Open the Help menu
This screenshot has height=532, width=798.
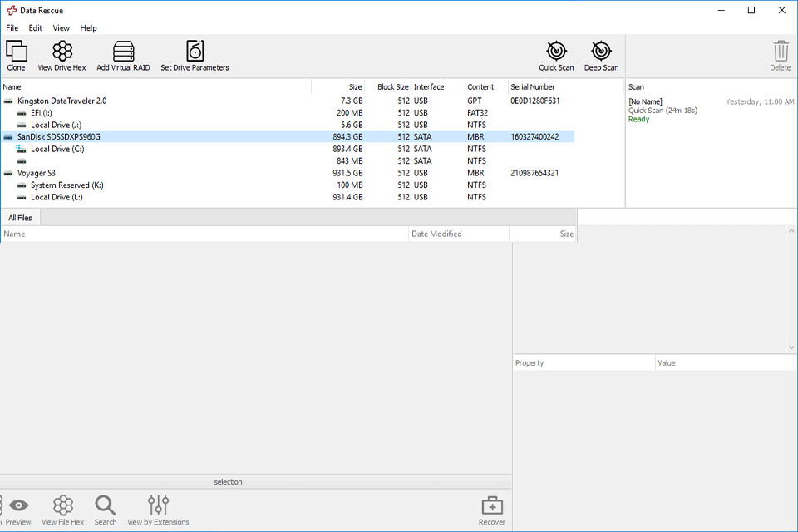pos(89,28)
